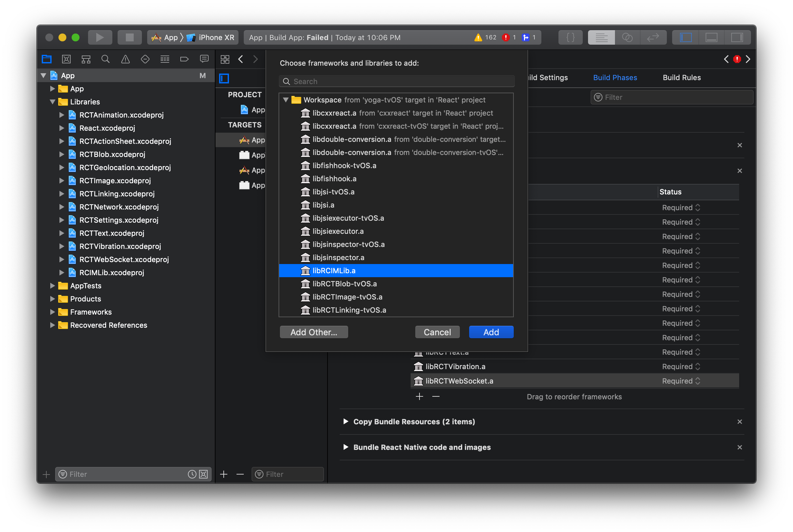Open the Build Phases tab
The width and height of the screenshot is (793, 532).
[615, 78]
